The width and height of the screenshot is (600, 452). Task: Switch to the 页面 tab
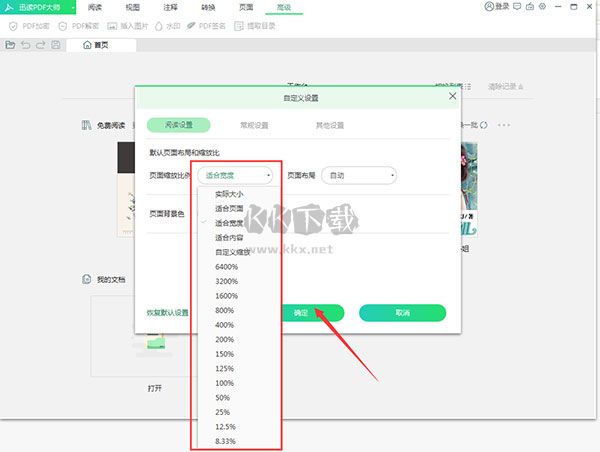click(246, 7)
